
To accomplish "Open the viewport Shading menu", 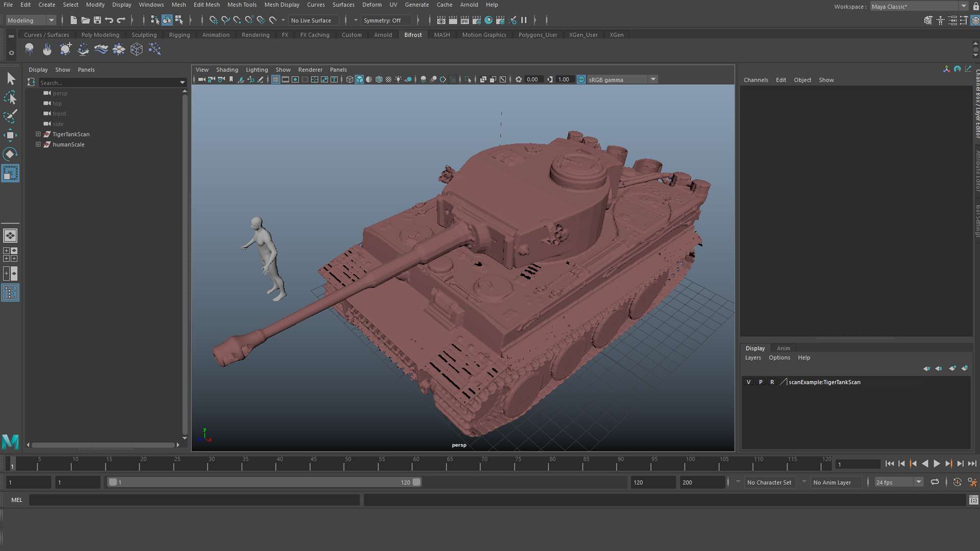I will (227, 69).
